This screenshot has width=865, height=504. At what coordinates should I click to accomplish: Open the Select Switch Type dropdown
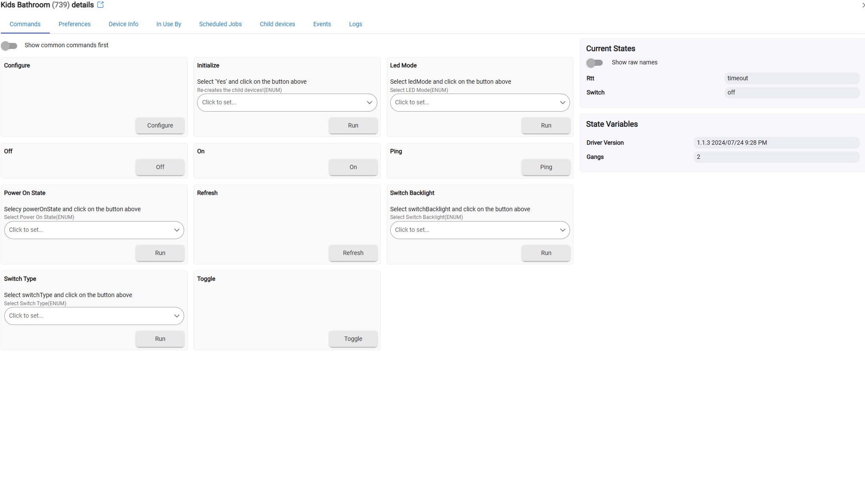(94, 316)
